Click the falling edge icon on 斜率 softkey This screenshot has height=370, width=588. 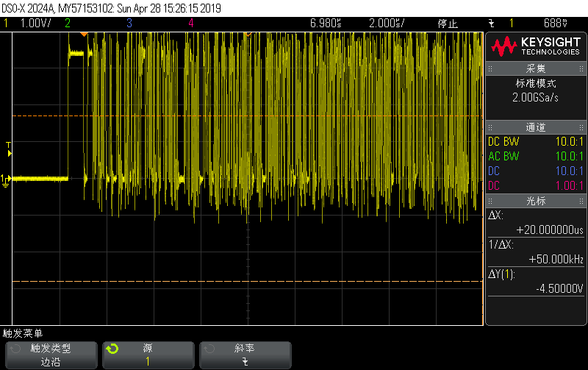(245, 362)
